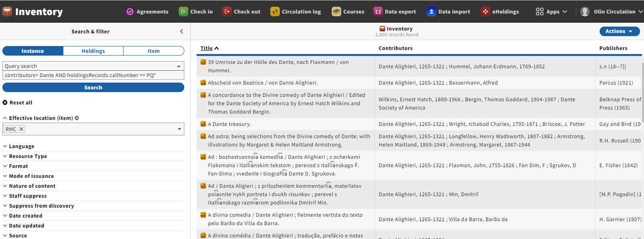Click contributors cell Bassermann, Alfred
Viewport: 644px width, 239px height.
[438, 83]
